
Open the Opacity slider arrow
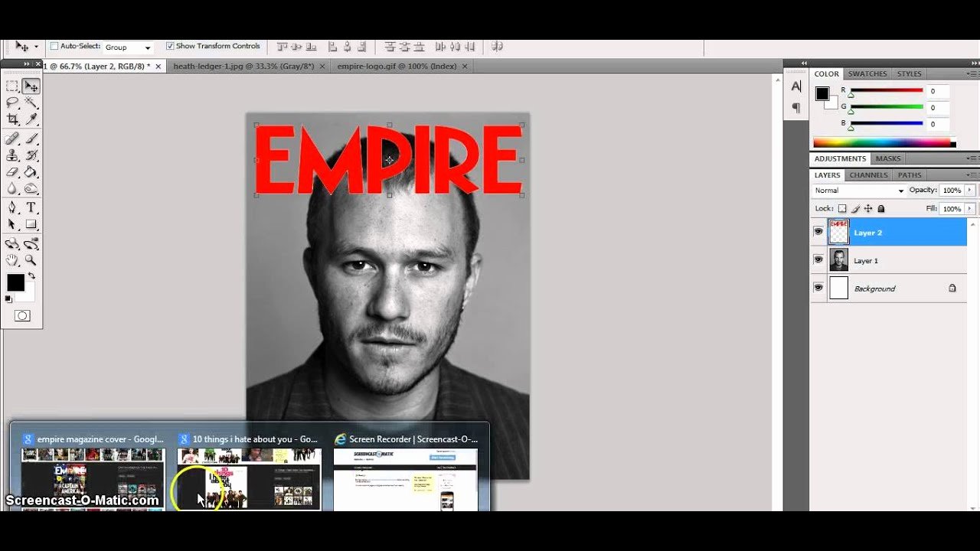[x=970, y=190]
